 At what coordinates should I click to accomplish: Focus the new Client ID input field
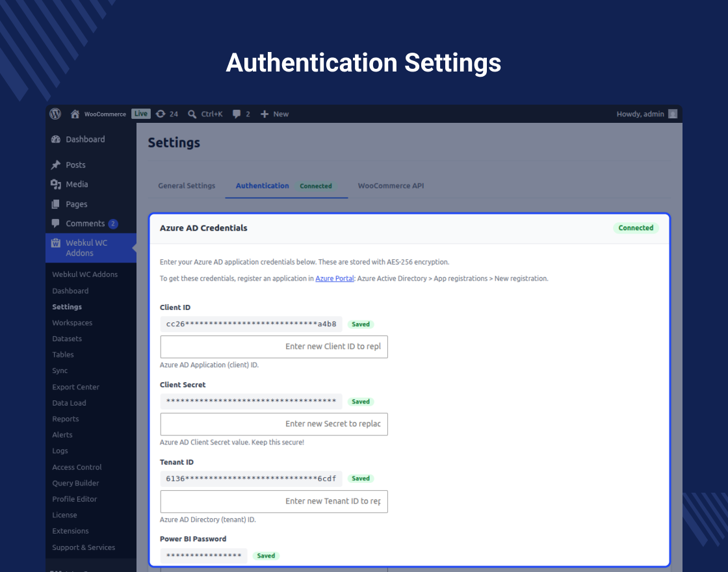[x=274, y=347]
